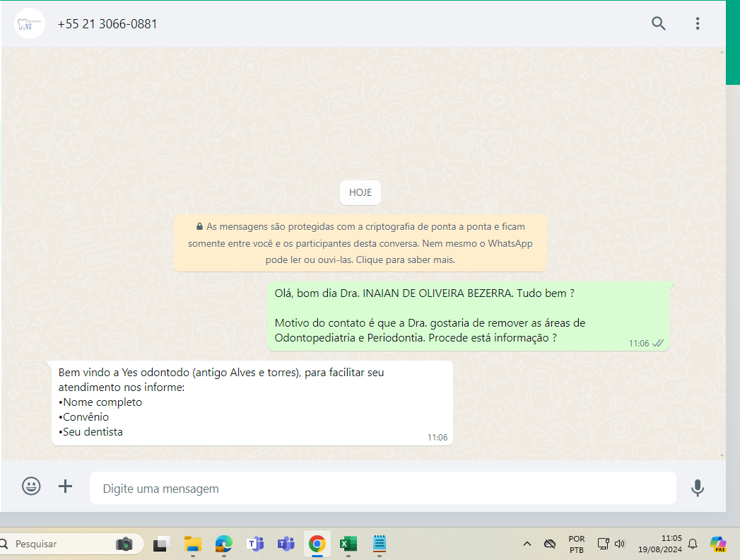
Task: Search within this conversation
Action: click(658, 23)
